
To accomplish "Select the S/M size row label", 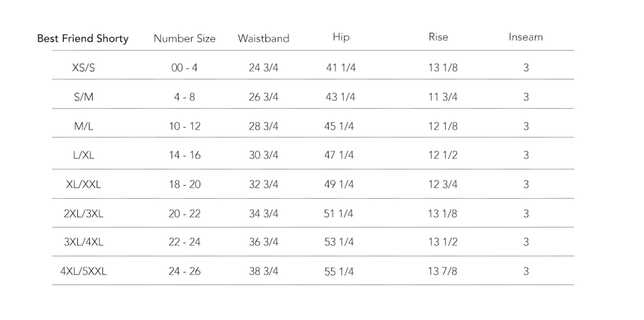I will 83,97.
